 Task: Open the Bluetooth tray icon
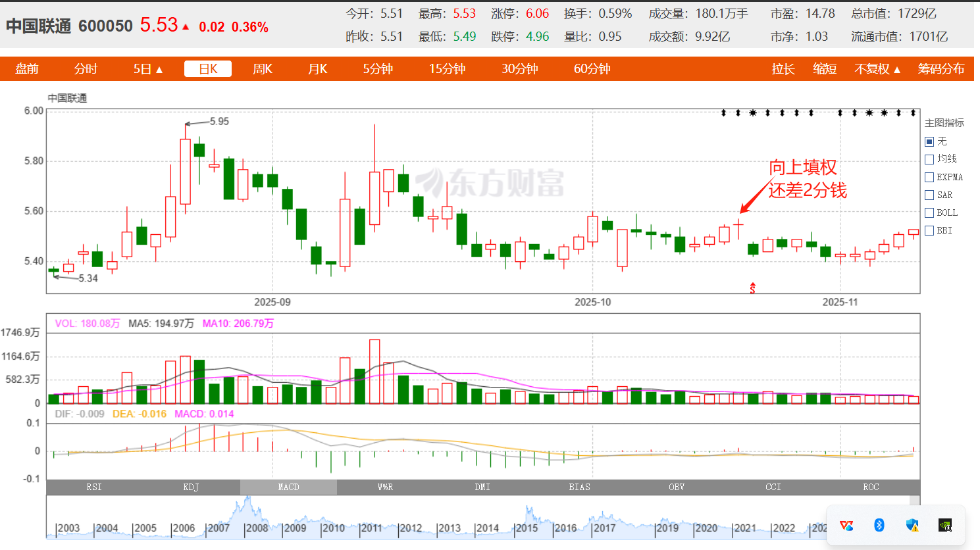(879, 525)
